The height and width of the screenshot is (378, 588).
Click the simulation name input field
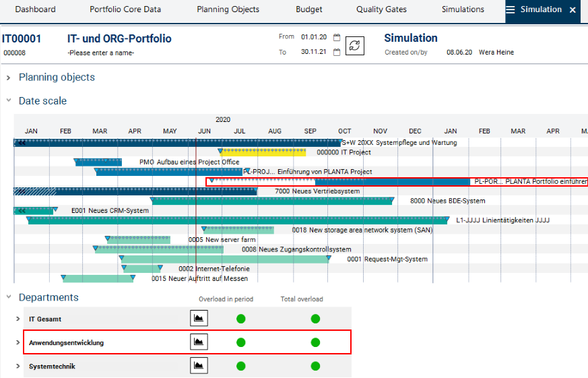click(101, 53)
